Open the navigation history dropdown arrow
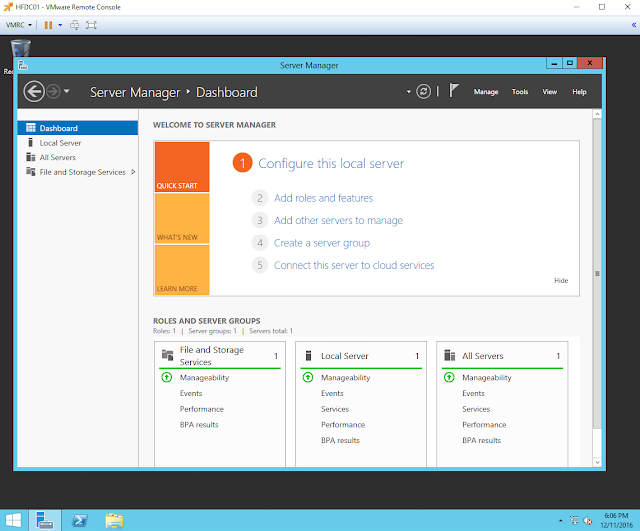The image size is (640, 531). click(67, 91)
